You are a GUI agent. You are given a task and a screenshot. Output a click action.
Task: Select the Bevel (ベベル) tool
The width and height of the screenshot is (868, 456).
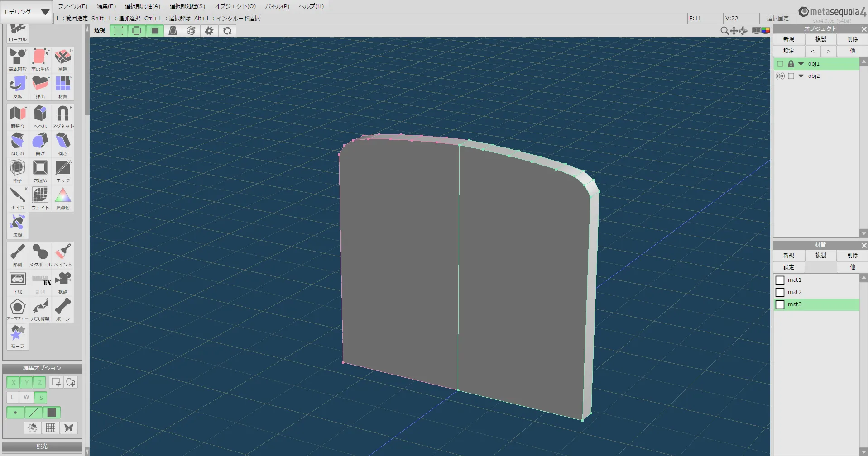tap(40, 116)
